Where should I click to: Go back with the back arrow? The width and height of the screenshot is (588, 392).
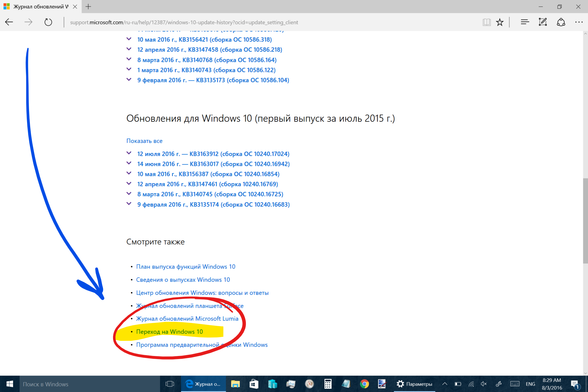tap(9, 22)
